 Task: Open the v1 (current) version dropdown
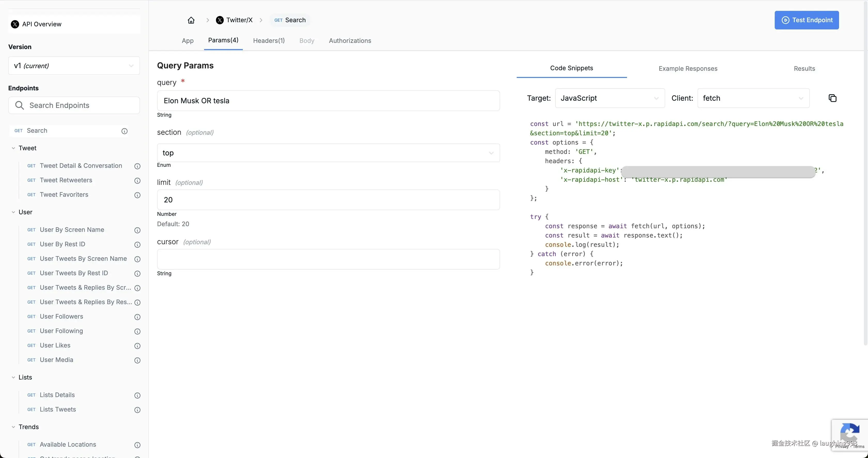[74, 66]
